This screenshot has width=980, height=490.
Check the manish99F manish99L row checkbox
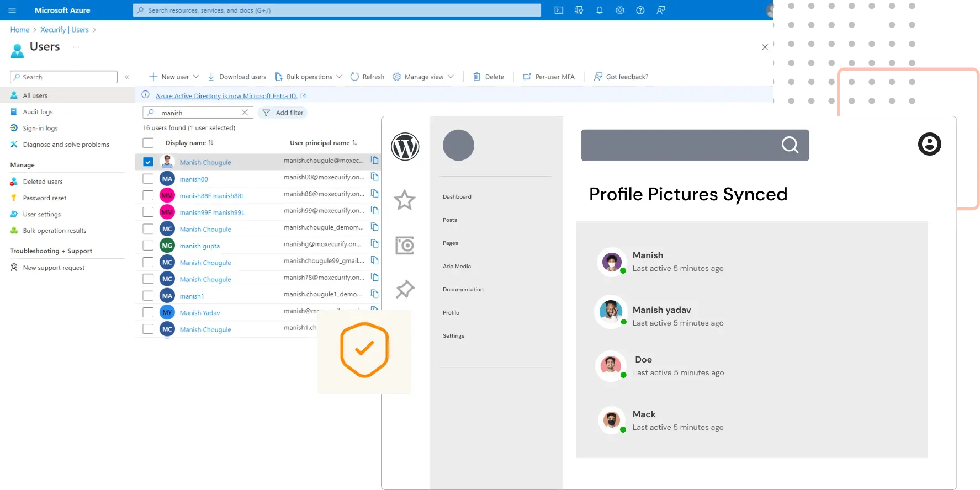[148, 212]
